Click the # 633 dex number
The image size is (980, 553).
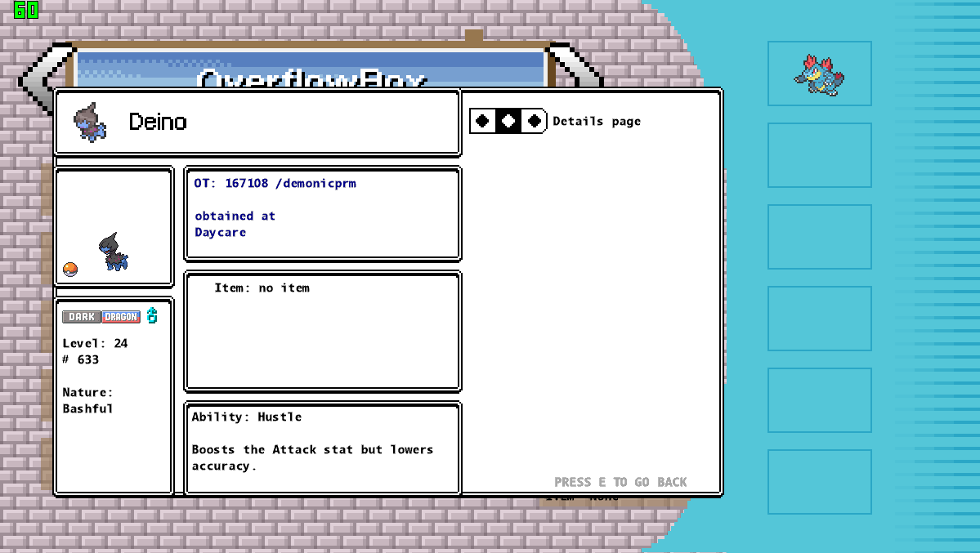click(x=81, y=359)
